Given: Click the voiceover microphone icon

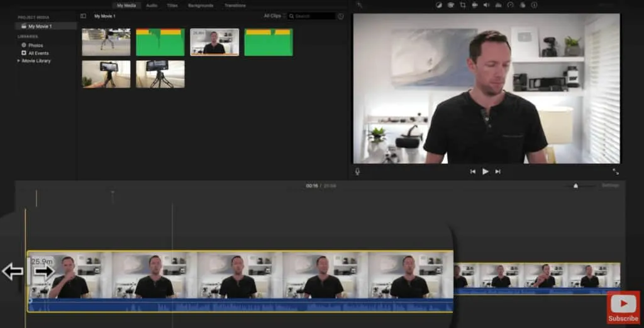Looking at the screenshot, I should click(x=357, y=171).
